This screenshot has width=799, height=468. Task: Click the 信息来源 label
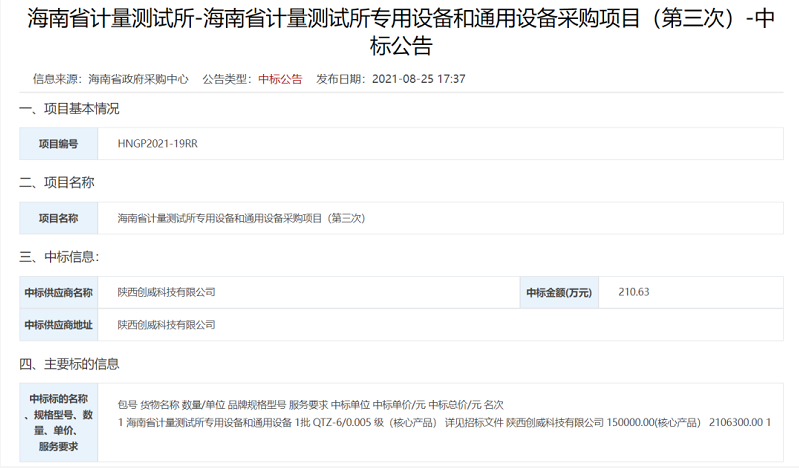pyautogui.click(x=57, y=79)
